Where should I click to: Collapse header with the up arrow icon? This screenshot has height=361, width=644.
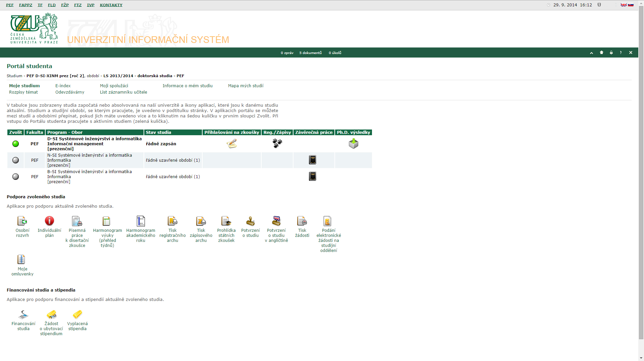tap(591, 53)
